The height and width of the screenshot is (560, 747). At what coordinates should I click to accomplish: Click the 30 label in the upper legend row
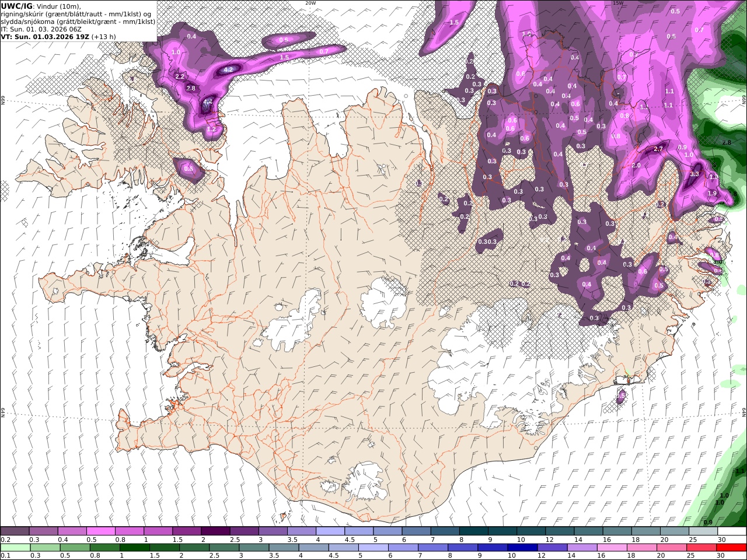click(722, 540)
